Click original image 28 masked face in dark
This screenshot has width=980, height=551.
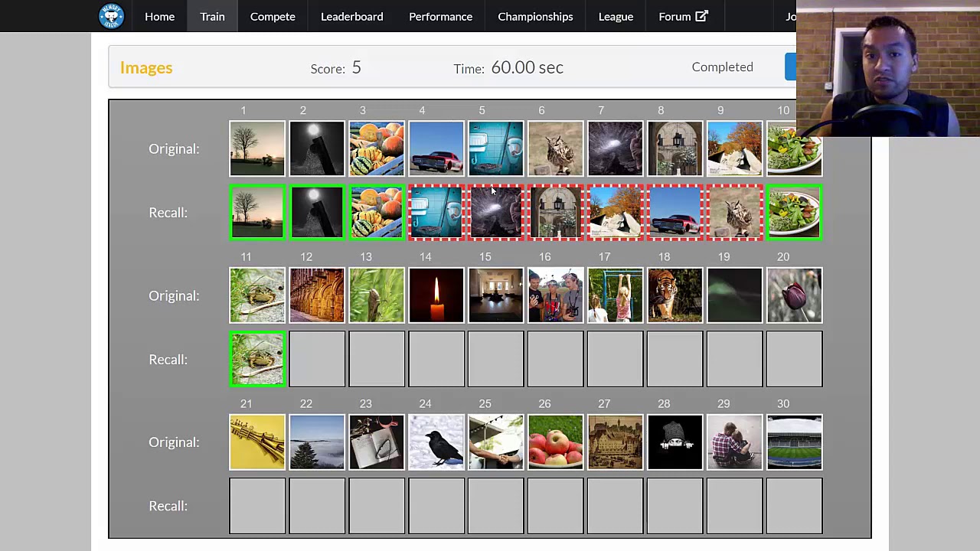(675, 442)
